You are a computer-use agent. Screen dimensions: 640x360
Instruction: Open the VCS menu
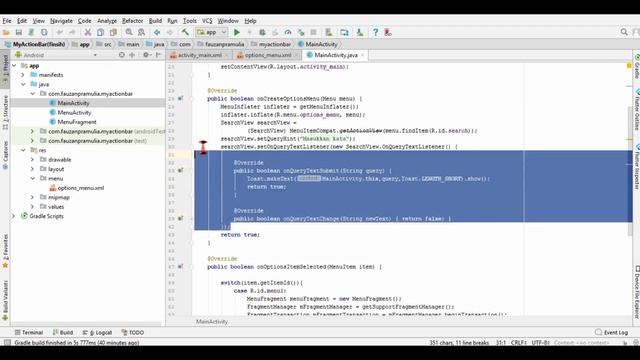point(207,21)
